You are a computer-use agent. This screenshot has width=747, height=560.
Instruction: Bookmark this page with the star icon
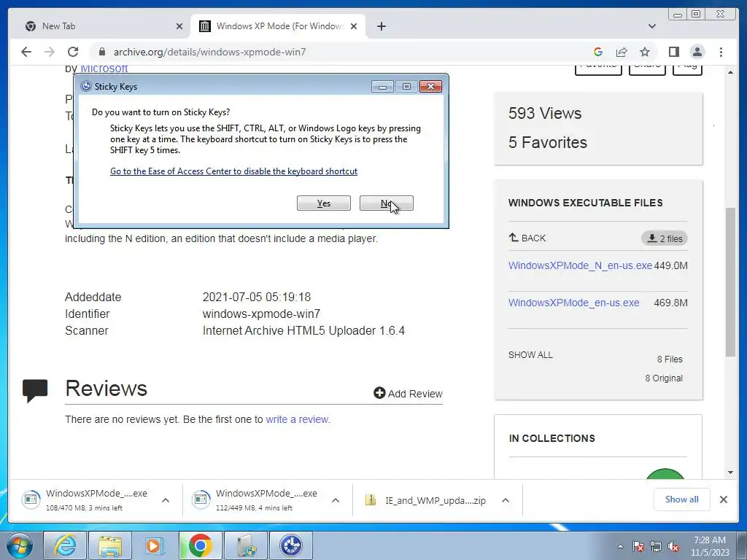pos(645,52)
